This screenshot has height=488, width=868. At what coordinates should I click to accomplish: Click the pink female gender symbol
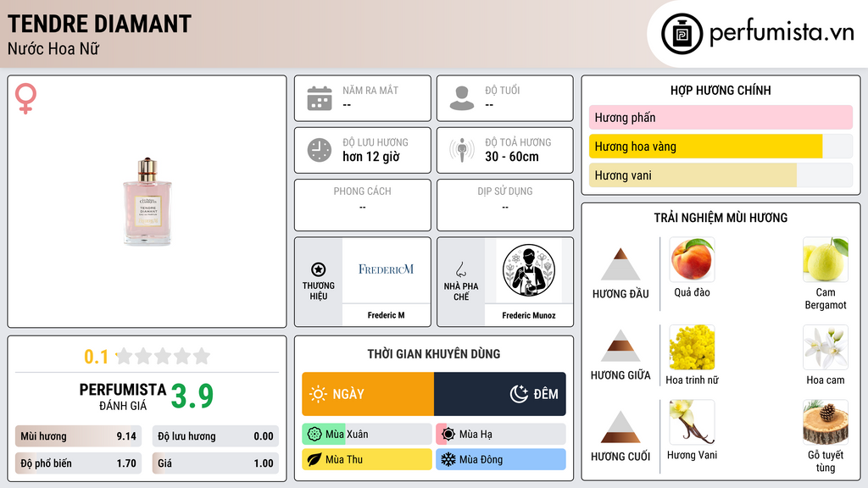click(25, 98)
